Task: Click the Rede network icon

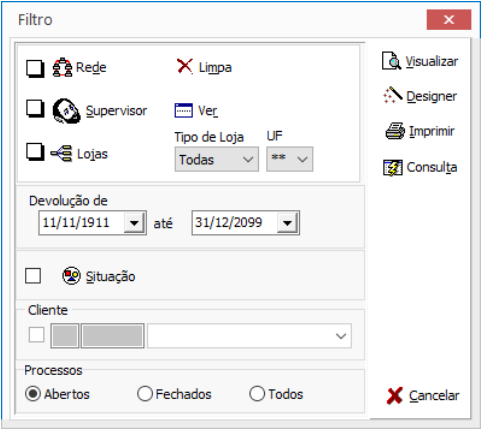Action: [x=62, y=67]
